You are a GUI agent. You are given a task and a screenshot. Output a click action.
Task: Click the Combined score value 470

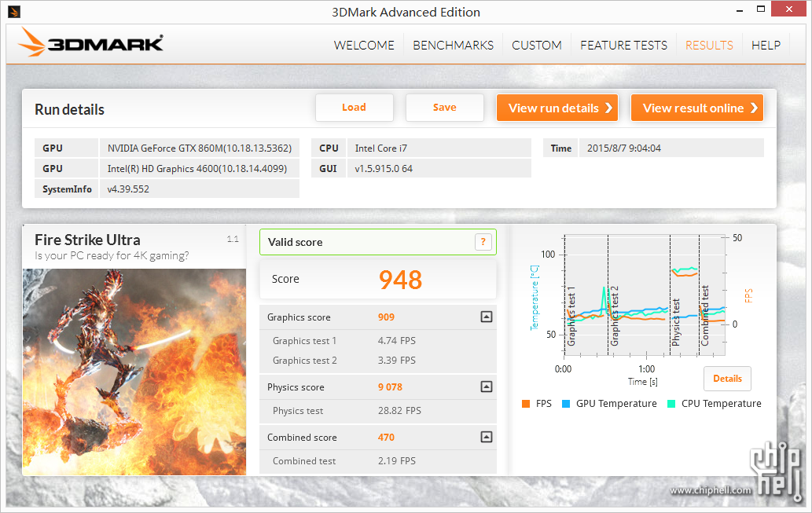(386, 438)
